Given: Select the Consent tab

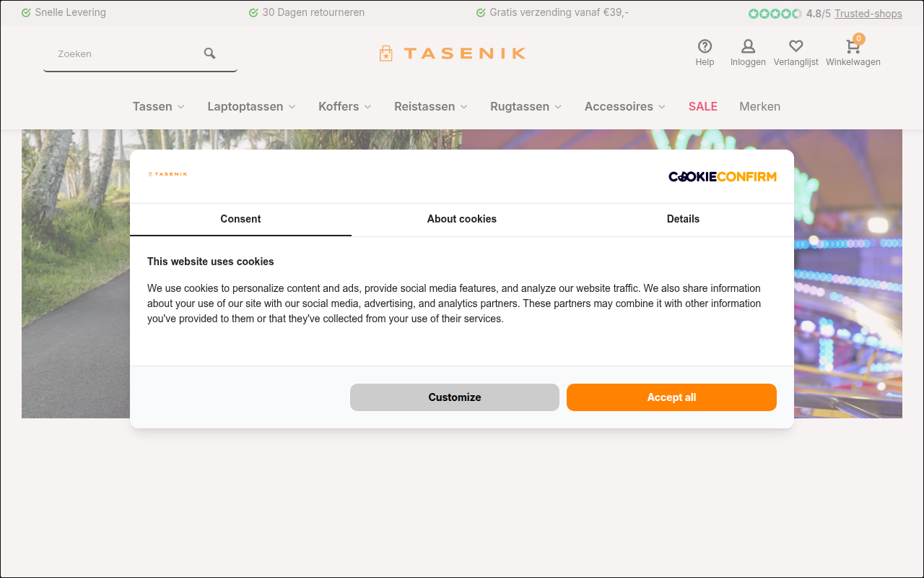Looking at the screenshot, I should 240,219.
